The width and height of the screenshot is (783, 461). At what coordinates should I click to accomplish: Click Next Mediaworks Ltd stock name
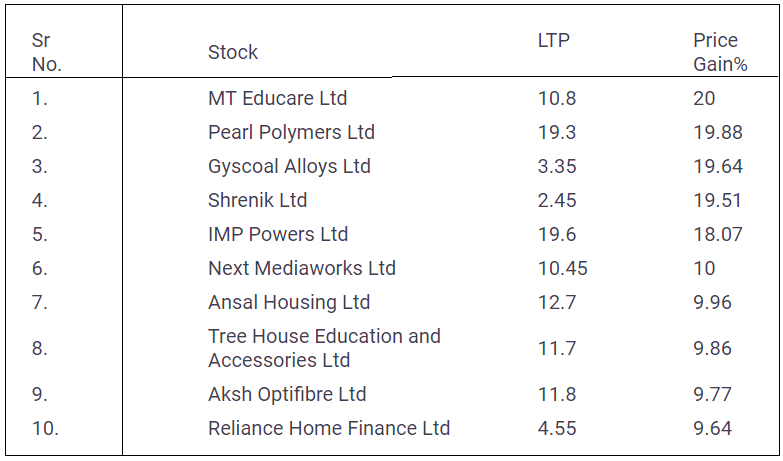point(301,268)
